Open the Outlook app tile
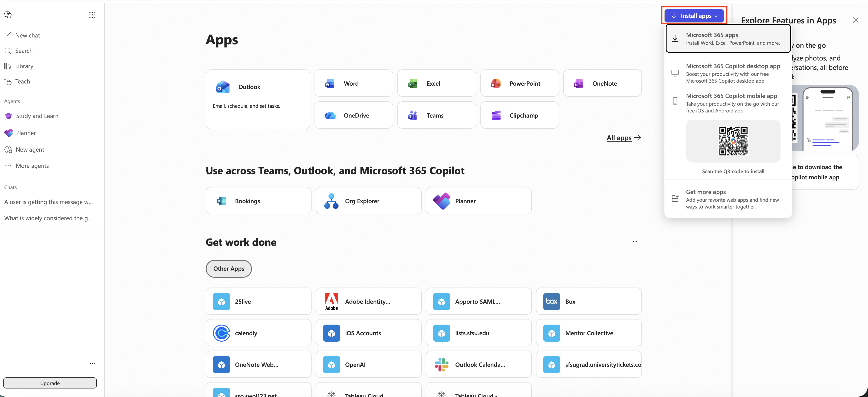The image size is (868, 397). (258, 99)
